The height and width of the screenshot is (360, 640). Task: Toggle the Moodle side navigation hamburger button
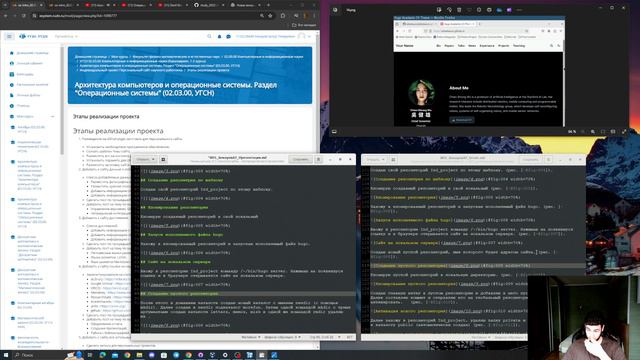tap(9, 36)
